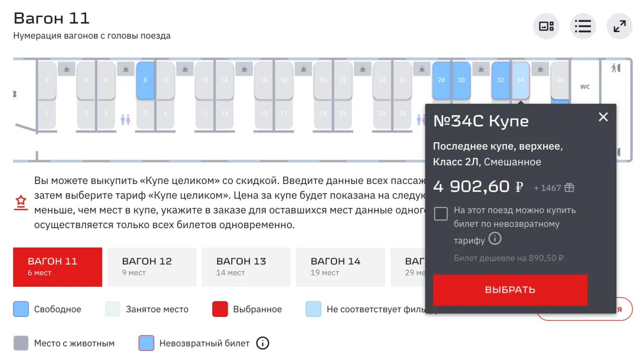
Task: Click the Занятое место legend label
Action: coord(157,309)
